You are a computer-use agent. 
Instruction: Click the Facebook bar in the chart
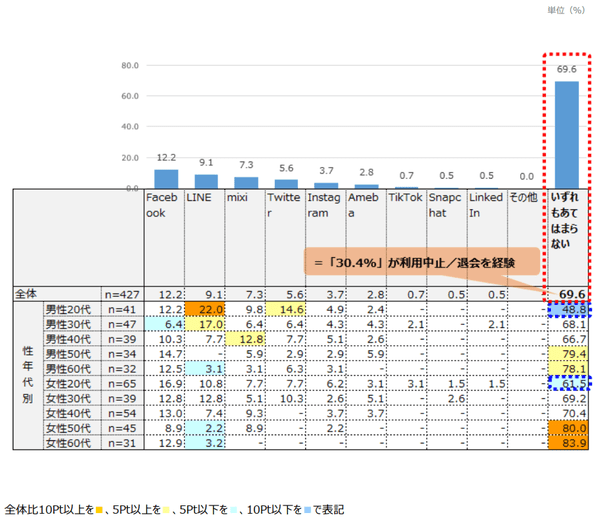point(164,178)
